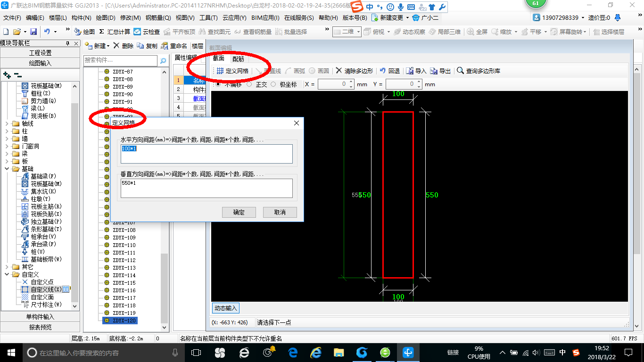Click the minus icon atop the navigation tree

(18, 75)
